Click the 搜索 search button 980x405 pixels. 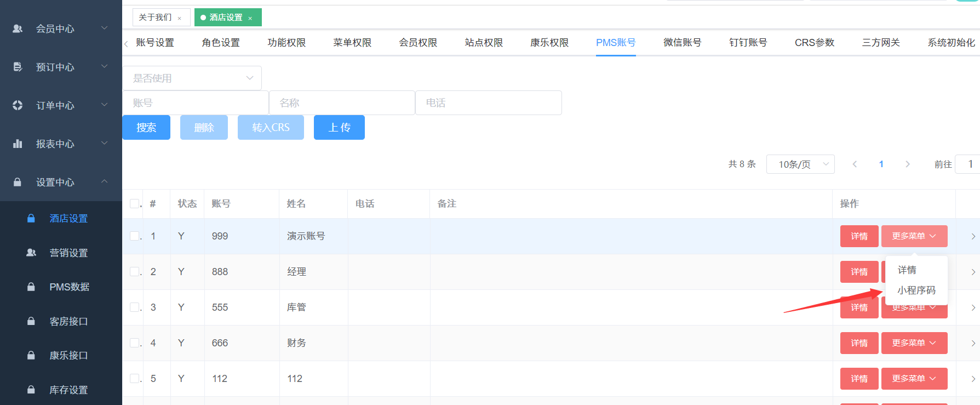[146, 127]
